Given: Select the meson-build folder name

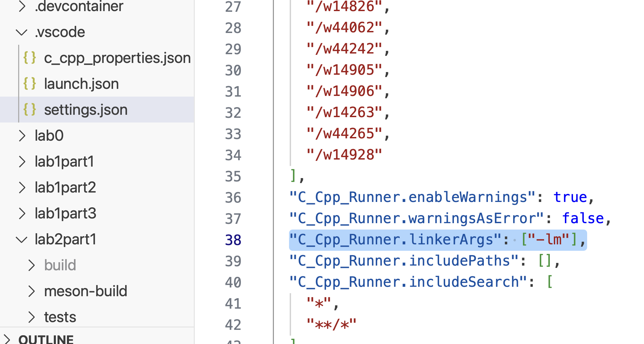Looking at the screenshot, I should coord(86,291).
